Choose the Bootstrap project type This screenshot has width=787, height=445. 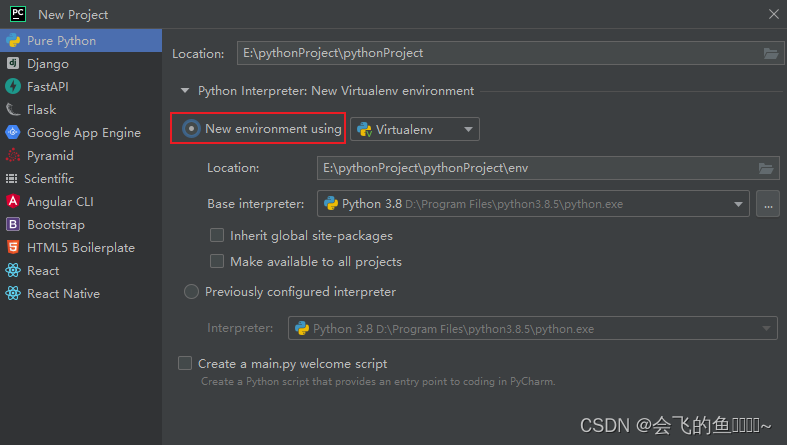(81, 225)
